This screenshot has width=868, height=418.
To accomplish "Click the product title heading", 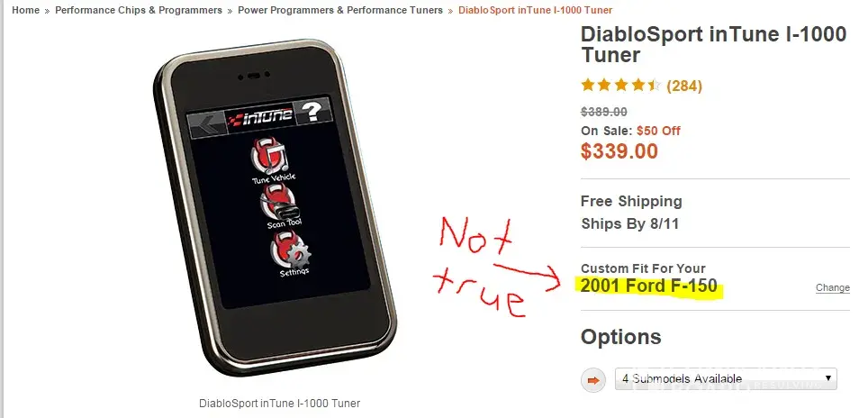I will (x=713, y=44).
